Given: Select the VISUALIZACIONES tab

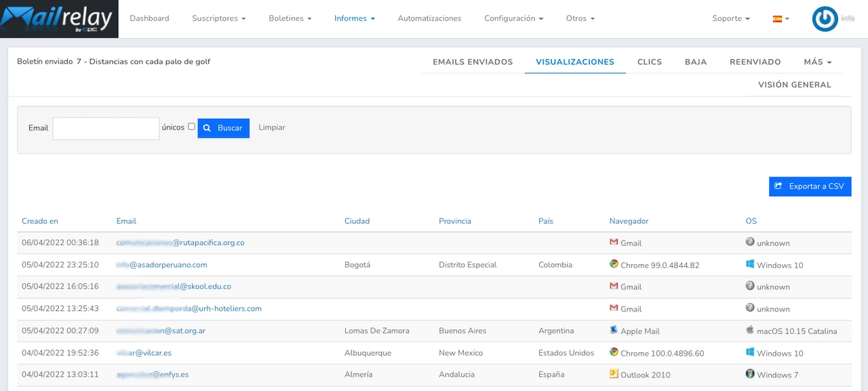Looking at the screenshot, I should coord(575,62).
